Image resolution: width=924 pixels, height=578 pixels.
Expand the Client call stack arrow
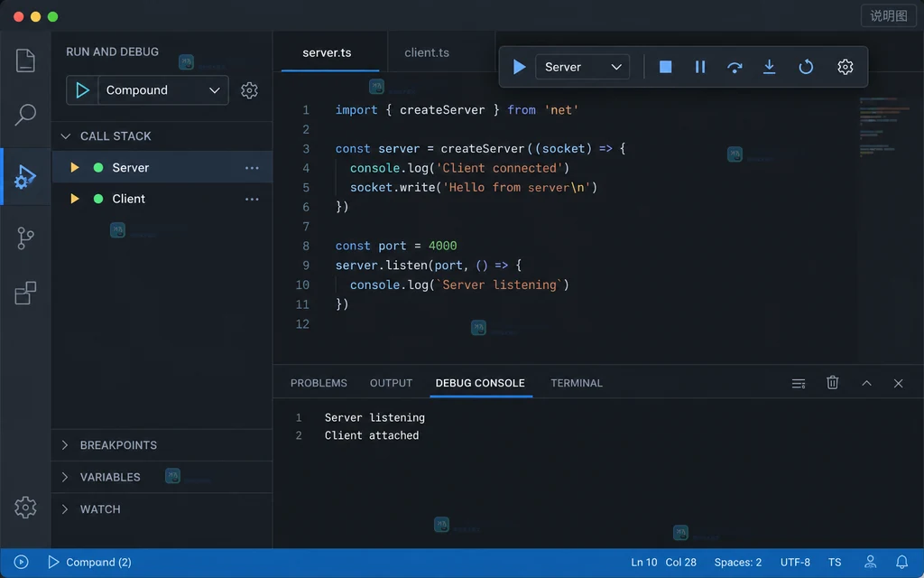[x=75, y=199]
